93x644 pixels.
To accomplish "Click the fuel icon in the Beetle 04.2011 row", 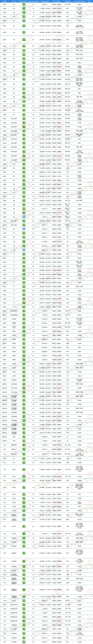I will point(24,449).
